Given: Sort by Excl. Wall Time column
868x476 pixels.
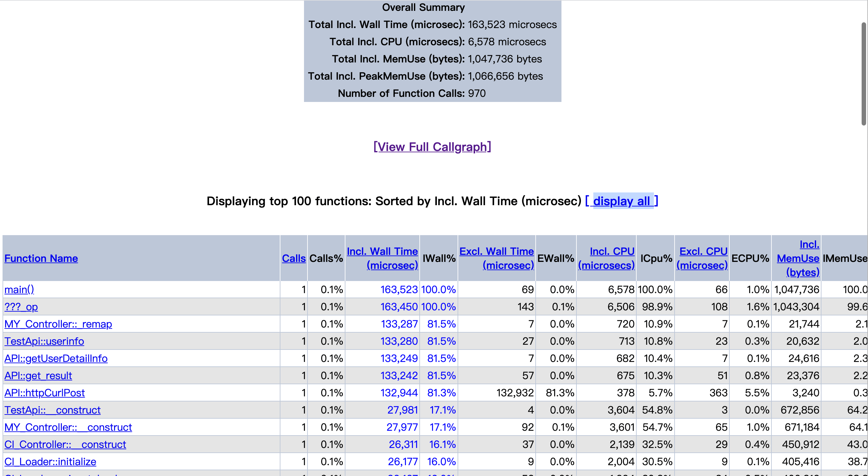Looking at the screenshot, I should 497,258.
